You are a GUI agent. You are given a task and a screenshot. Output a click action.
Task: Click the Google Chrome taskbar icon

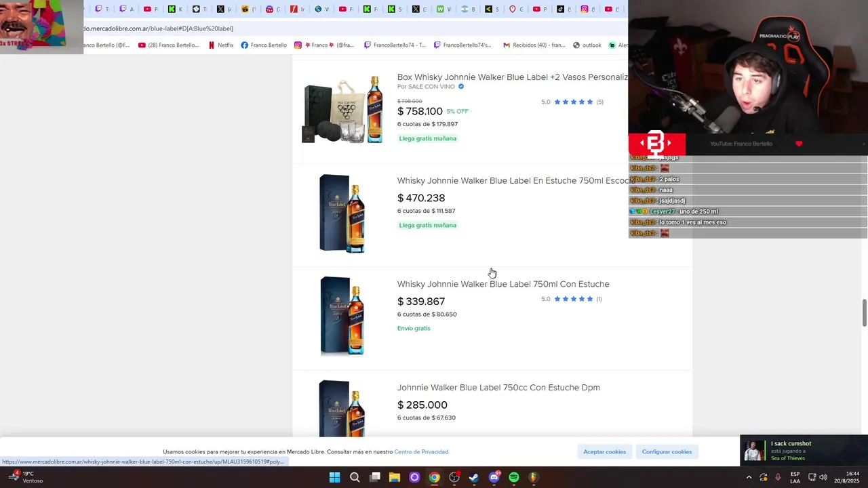tap(435, 477)
